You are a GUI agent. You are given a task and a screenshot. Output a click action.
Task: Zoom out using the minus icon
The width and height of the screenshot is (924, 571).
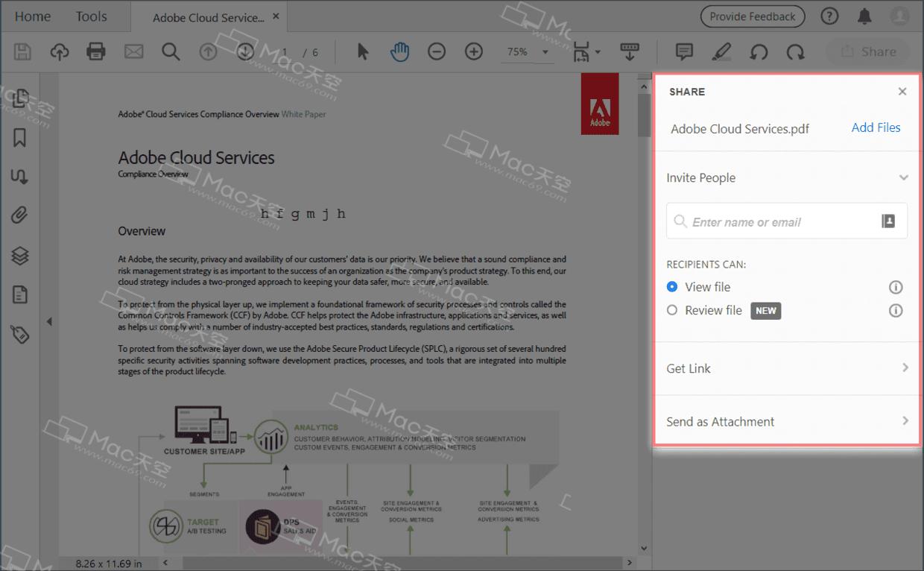pos(437,52)
